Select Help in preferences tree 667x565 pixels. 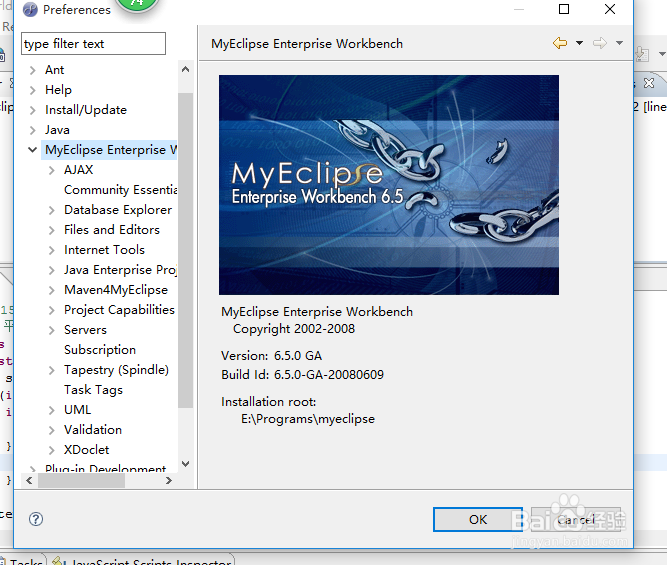[x=58, y=90]
